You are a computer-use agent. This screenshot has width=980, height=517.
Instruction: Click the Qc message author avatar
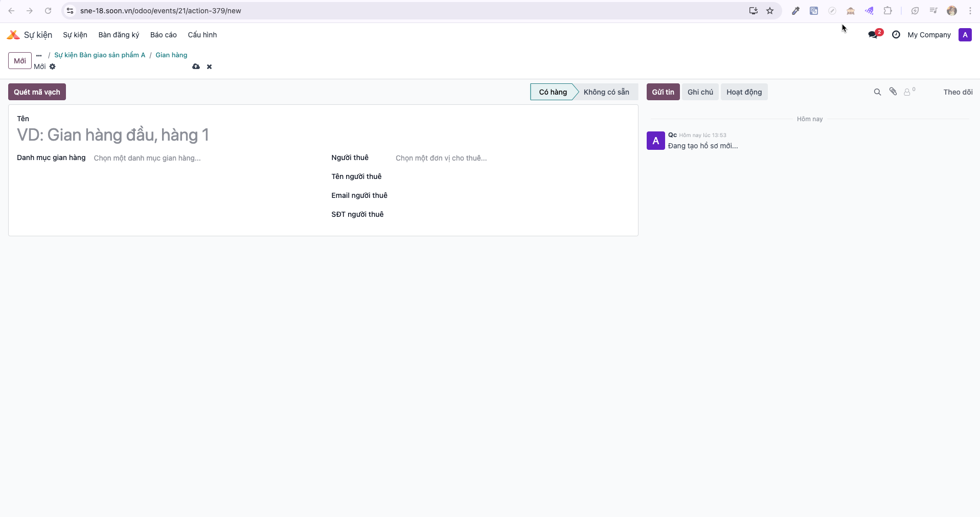coord(655,141)
